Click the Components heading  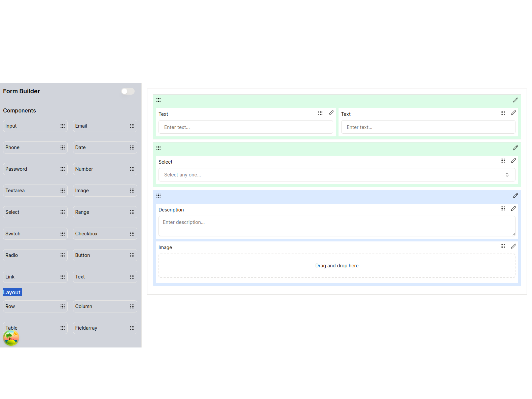coord(20,110)
